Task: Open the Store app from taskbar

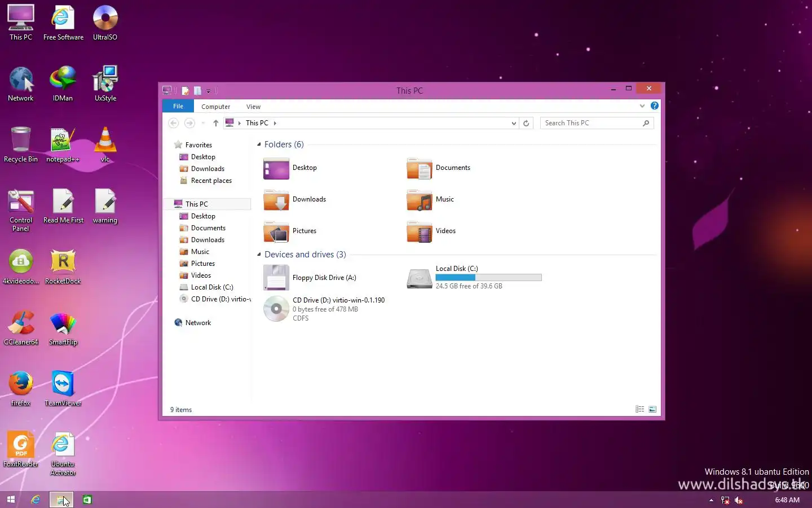Action: pyautogui.click(x=87, y=500)
